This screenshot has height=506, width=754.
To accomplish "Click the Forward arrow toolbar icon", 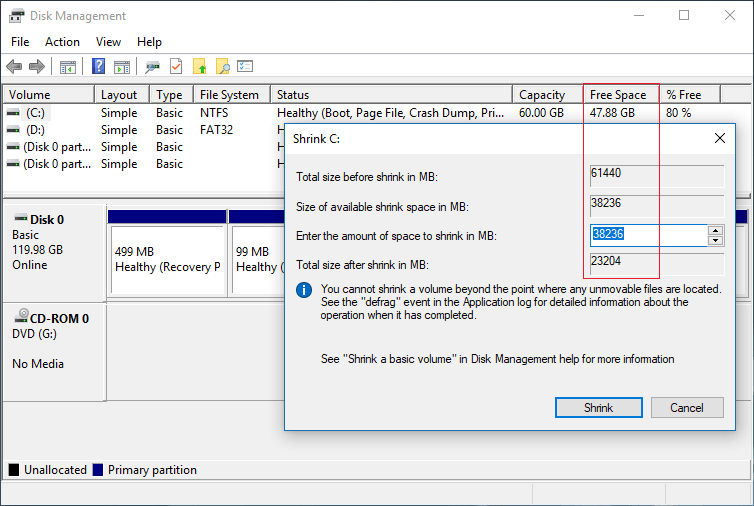I will point(37,67).
